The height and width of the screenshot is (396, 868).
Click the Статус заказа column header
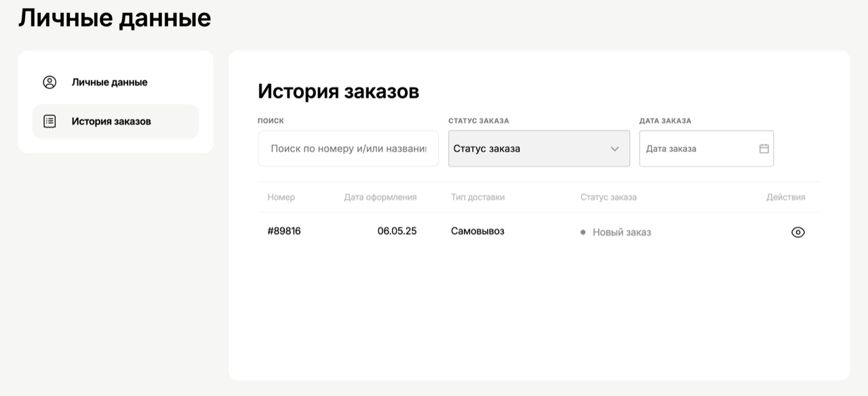[x=608, y=197]
